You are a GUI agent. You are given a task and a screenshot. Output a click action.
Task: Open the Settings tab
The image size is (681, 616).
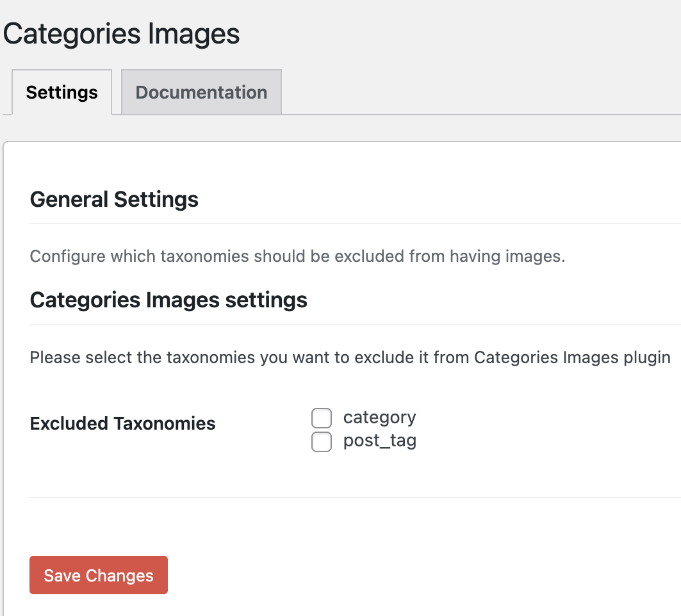[x=62, y=92]
